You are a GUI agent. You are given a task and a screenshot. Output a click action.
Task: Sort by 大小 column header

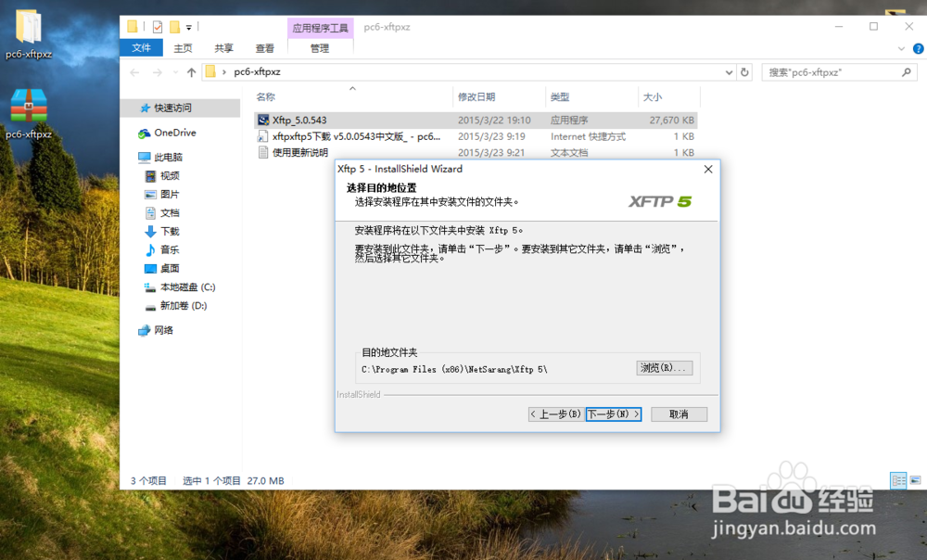click(652, 97)
